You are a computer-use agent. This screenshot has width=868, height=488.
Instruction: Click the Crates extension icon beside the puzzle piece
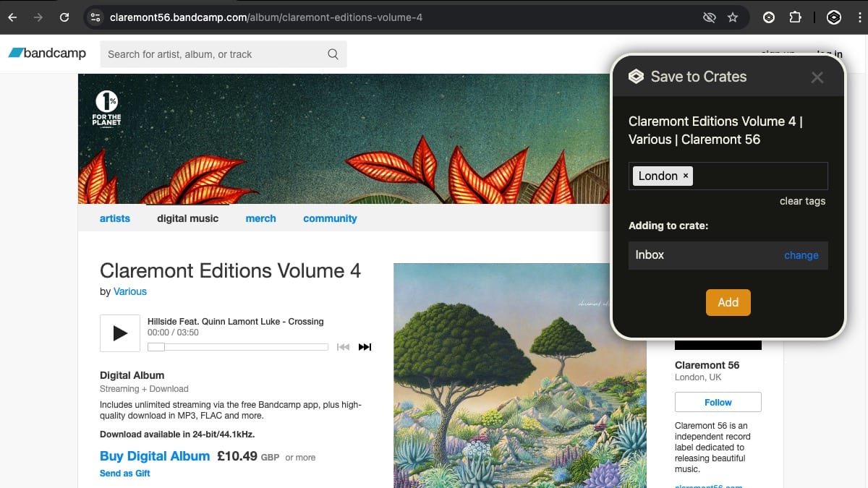coord(769,17)
